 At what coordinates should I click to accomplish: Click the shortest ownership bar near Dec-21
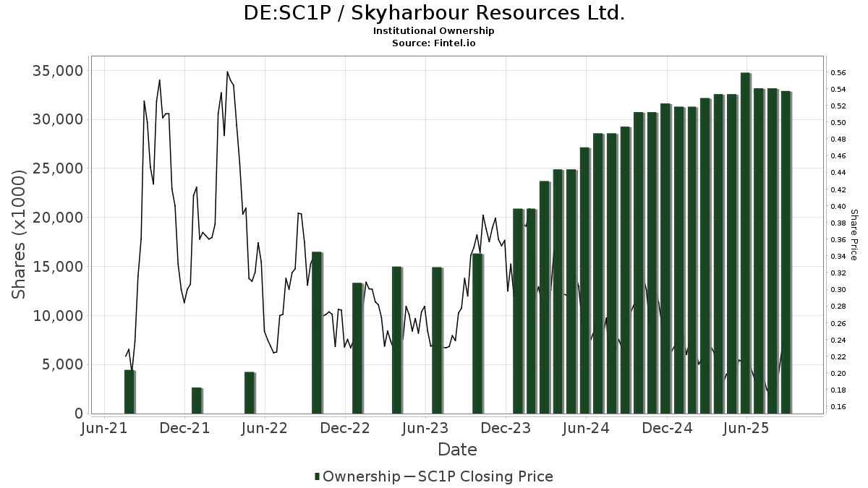pyautogui.click(x=197, y=401)
